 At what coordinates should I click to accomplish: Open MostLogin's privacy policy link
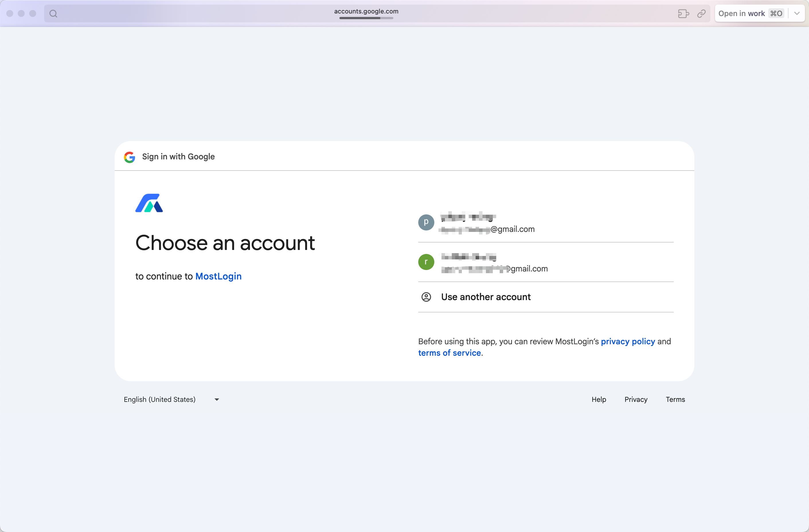coord(628,341)
